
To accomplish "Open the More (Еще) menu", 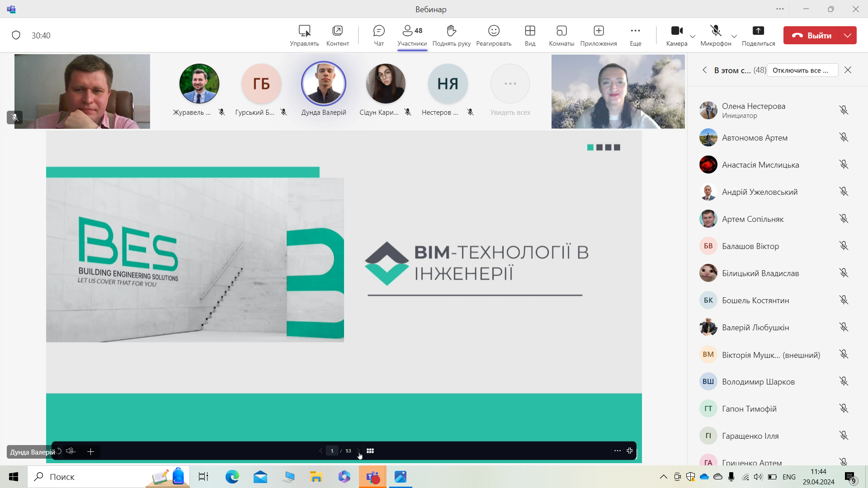I will pos(635,35).
